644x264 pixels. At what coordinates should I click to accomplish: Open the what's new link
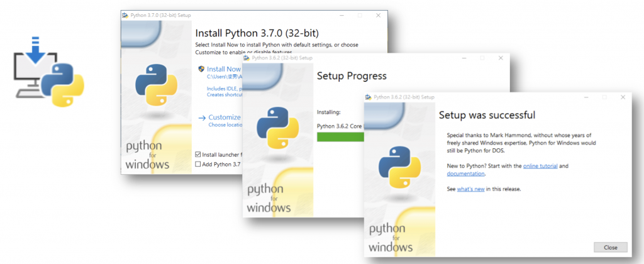point(470,189)
